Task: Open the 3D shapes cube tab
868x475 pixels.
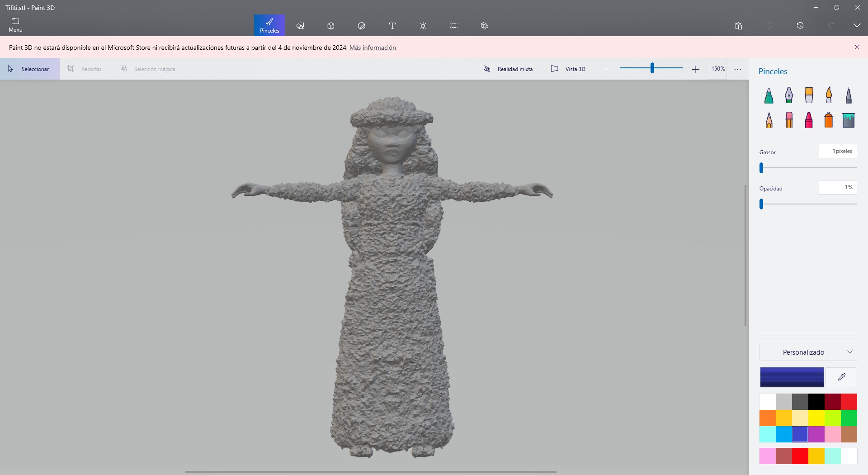Action: click(x=331, y=26)
